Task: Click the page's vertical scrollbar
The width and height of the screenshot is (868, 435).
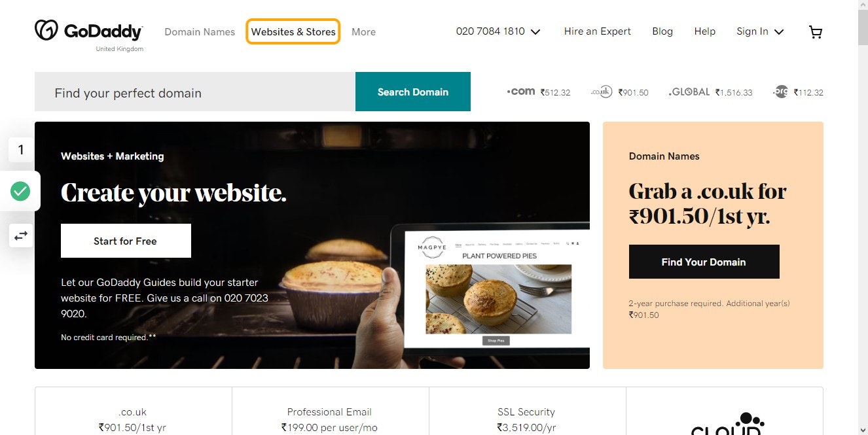Action: point(863,217)
